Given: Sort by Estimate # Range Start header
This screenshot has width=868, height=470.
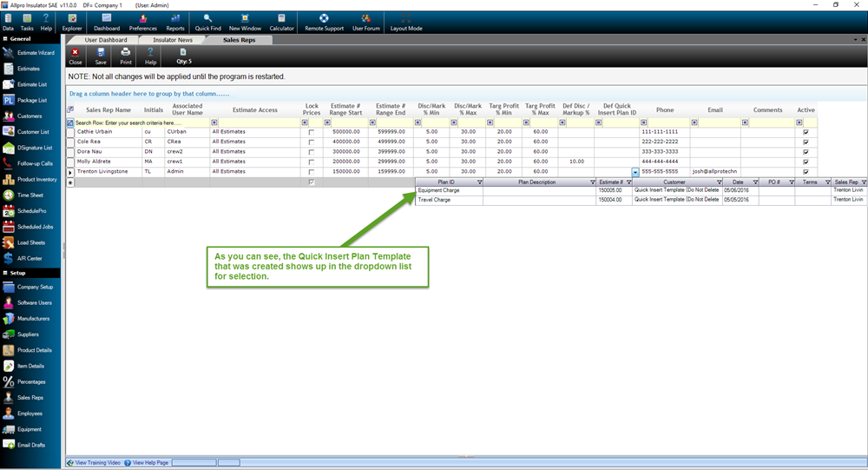Looking at the screenshot, I should coord(345,109).
